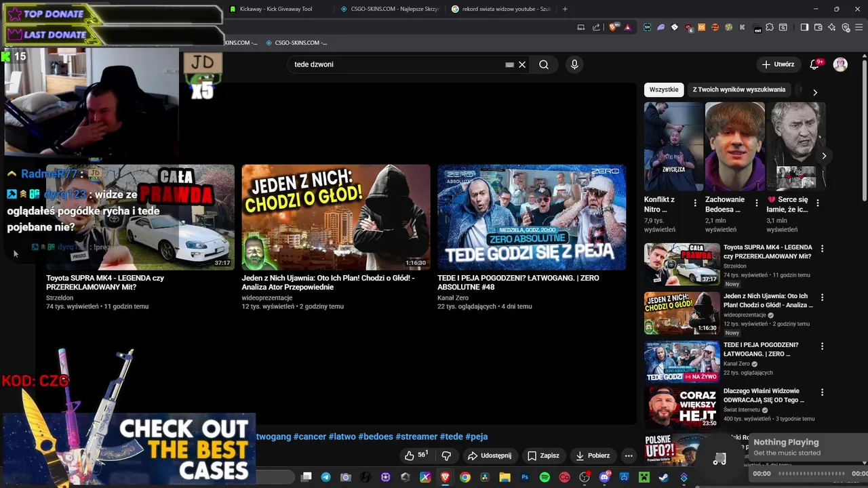Click inside the 'tede dzwoni' search field
This screenshot has width=868, height=488.
point(397,64)
